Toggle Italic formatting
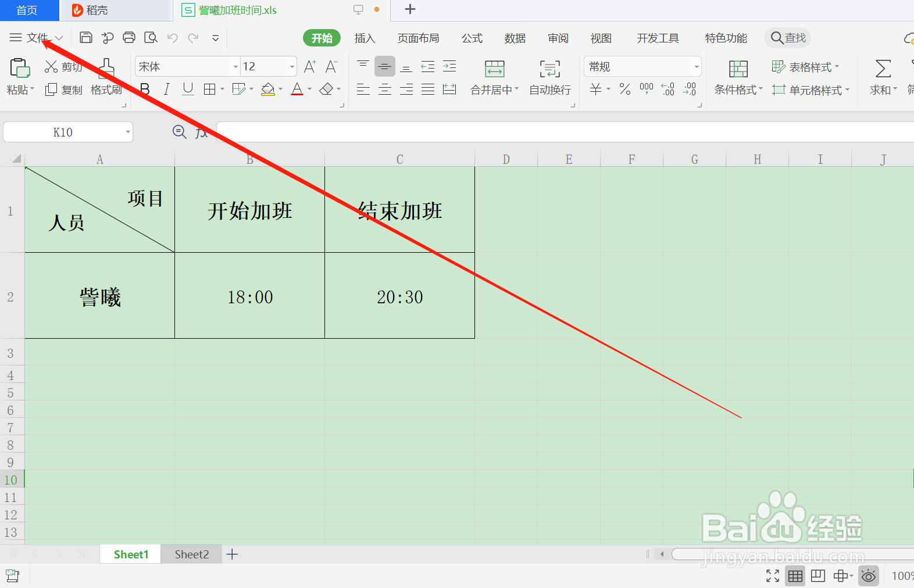Viewport: 914px width, 588px height. (167, 89)
